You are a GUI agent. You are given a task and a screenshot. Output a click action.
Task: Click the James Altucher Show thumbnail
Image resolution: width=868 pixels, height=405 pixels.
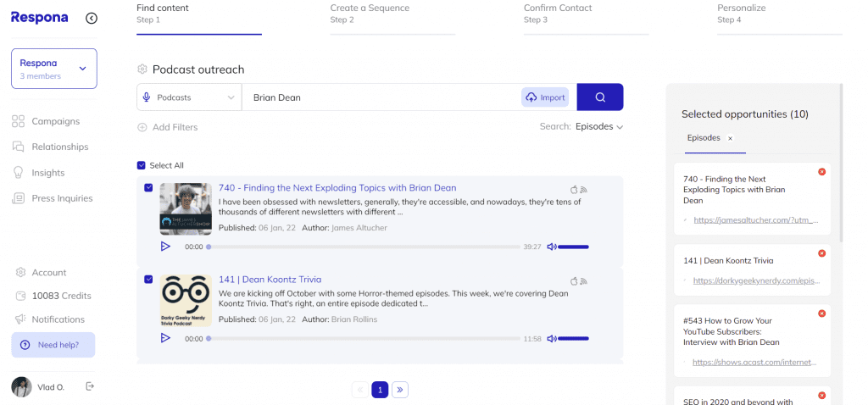186,209
